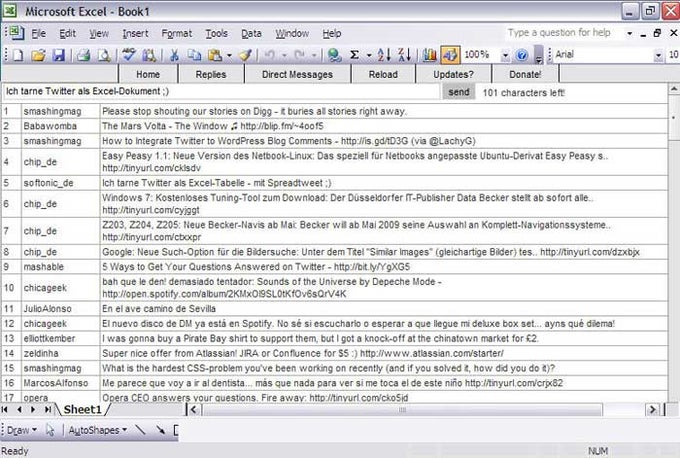Viewport: 680px width, 458px height.
Task: Select the Arrow drawing tool
Action: click(161, 430)
